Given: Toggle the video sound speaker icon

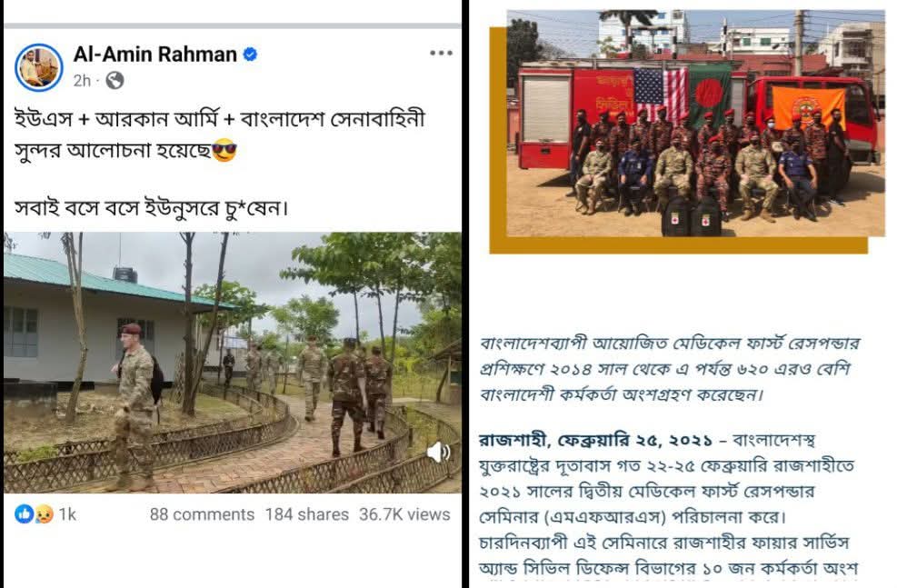Looking at the screenshot, I should [x=439, y=453].
